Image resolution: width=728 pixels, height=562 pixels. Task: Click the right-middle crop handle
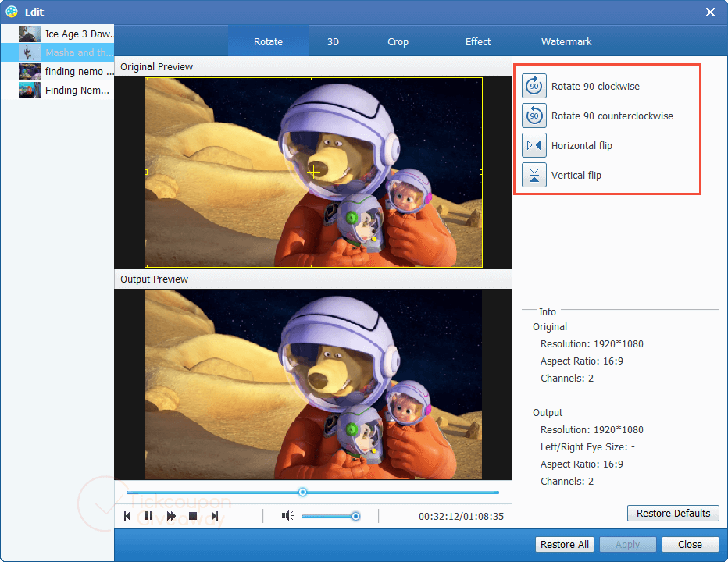481,173
